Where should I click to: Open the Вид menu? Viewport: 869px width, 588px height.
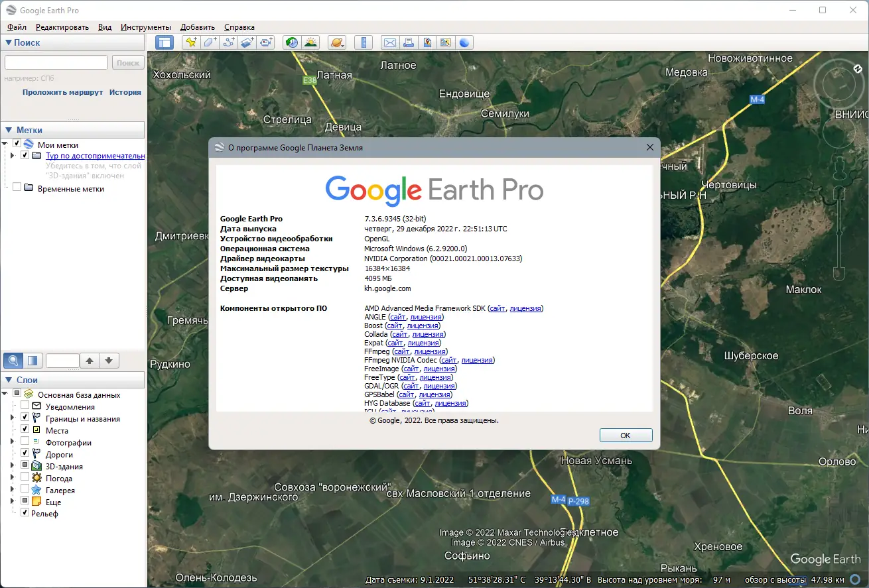click(104, 27)
